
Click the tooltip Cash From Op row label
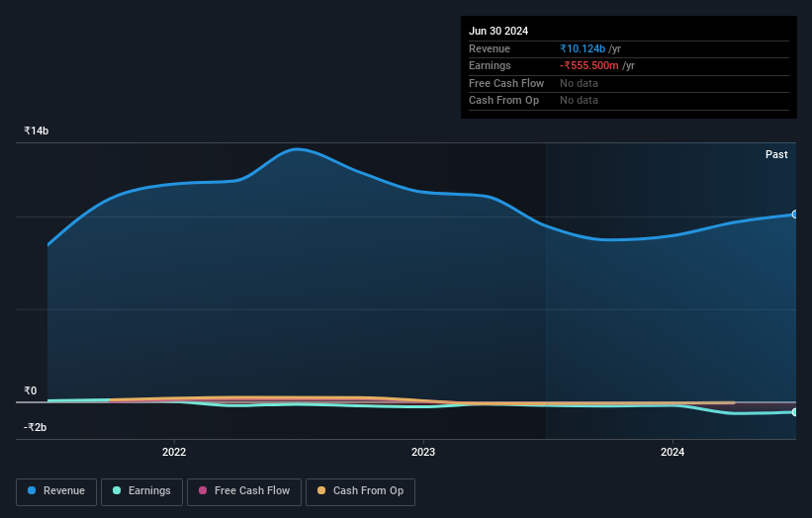[x=503, y=101]
